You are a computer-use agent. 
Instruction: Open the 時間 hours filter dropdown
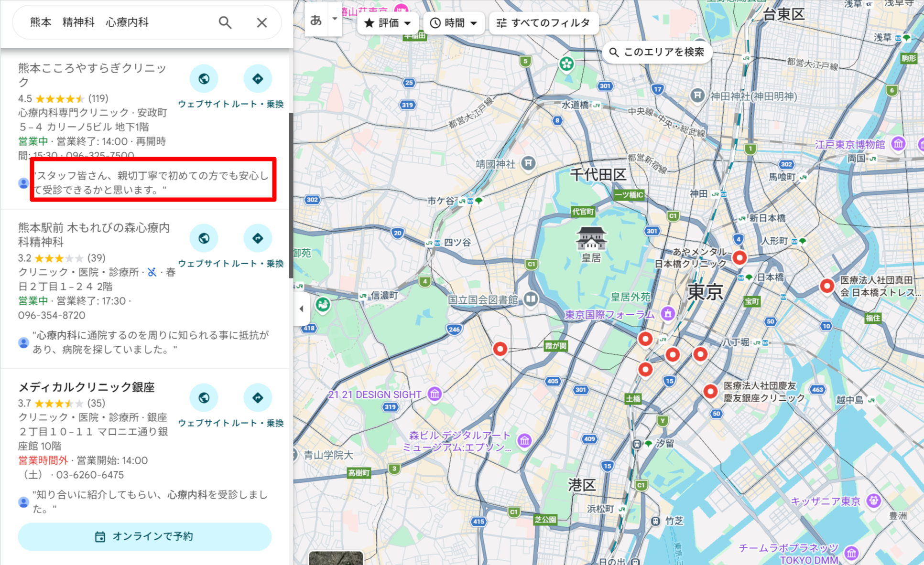point(453,22)
